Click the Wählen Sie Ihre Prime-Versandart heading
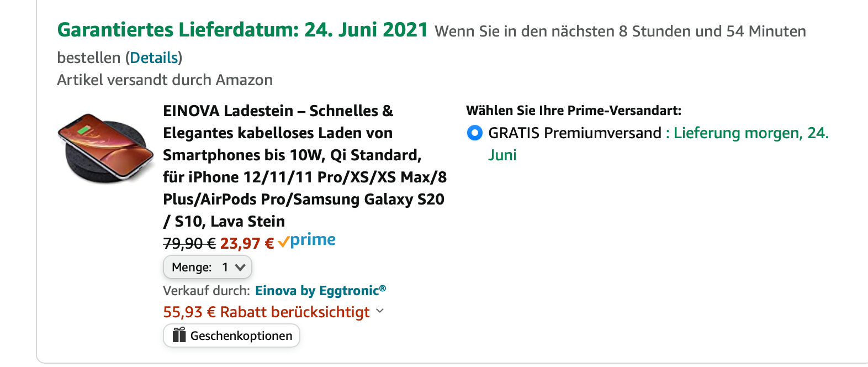This screenshot has width=868, height=367. (x=573, y=111)
